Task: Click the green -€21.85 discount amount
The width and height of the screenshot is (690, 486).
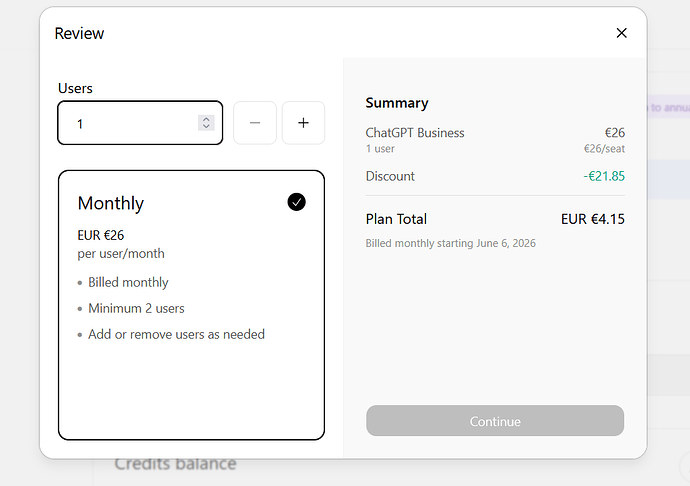Action: [604, 176]
